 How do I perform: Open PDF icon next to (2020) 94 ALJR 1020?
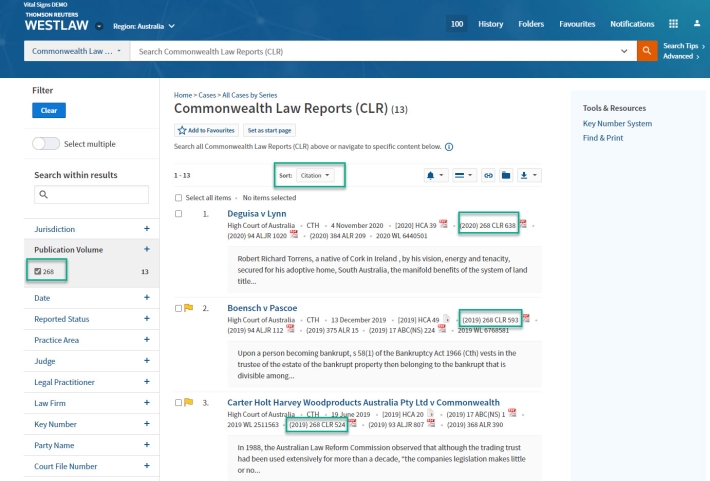(x=294, y=234)
